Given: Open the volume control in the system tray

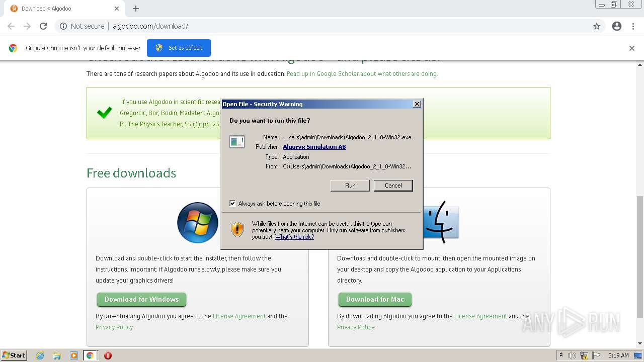Looking at the screenshot, I should [572, 355].
